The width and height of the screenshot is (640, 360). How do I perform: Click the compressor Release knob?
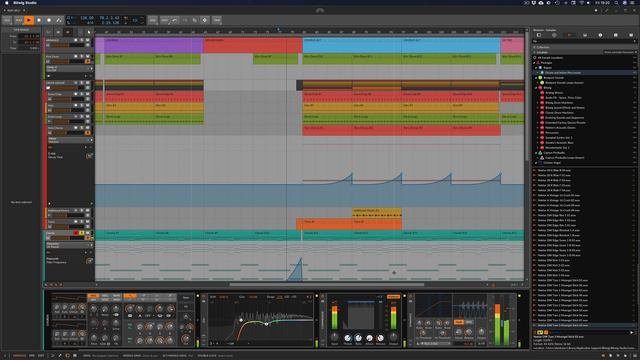[x=380, y=338]
